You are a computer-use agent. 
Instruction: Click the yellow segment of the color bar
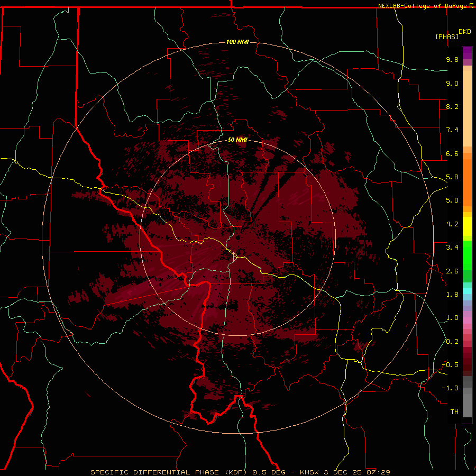467,226
